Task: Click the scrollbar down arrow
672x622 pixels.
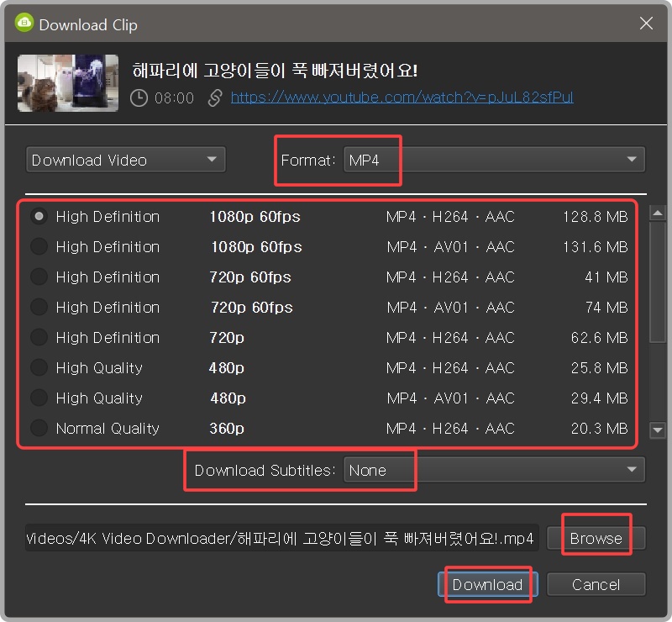Action: 658,430
